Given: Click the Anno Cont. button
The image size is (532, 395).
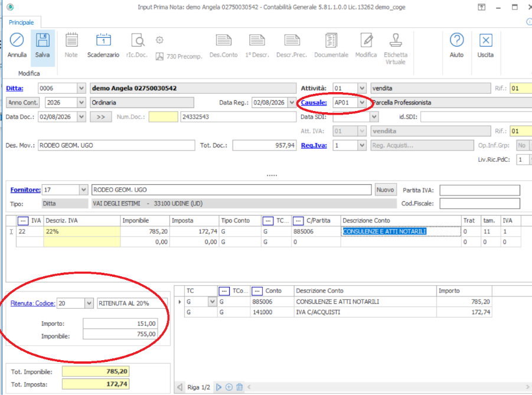Looking at the screenshot, I should pyautogui.click(x=22, y=103).
